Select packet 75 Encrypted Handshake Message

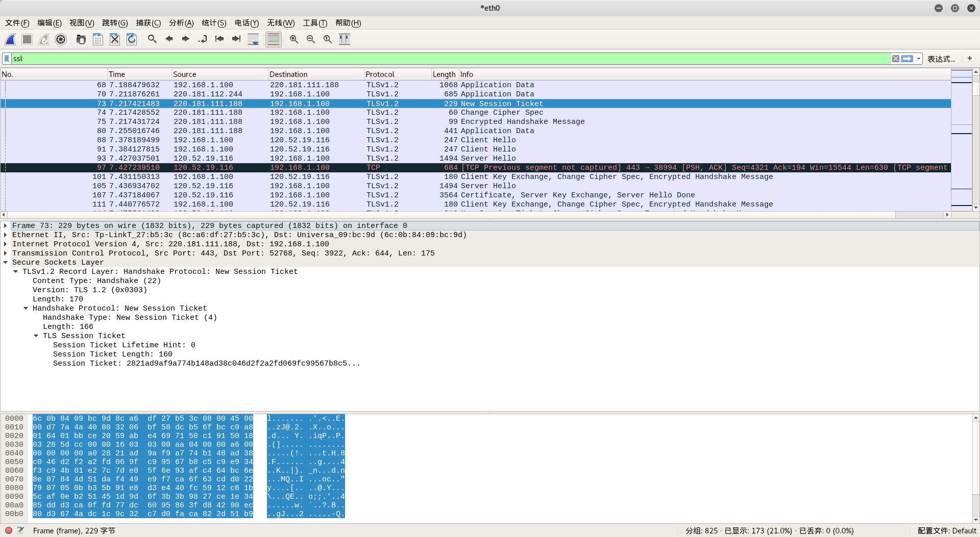click(x=476, y=122)
